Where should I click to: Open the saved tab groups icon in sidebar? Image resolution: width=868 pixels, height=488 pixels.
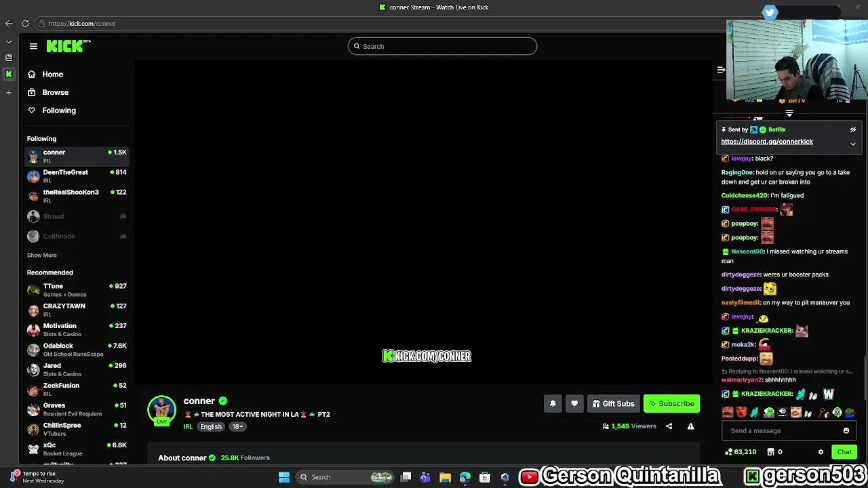9,58
